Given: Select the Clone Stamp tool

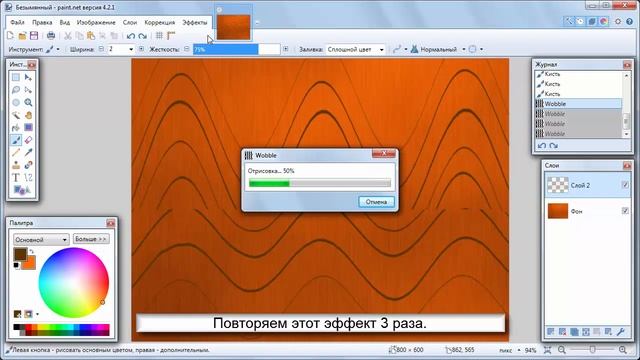Looking at the screenshot, I should click(16, 165).
